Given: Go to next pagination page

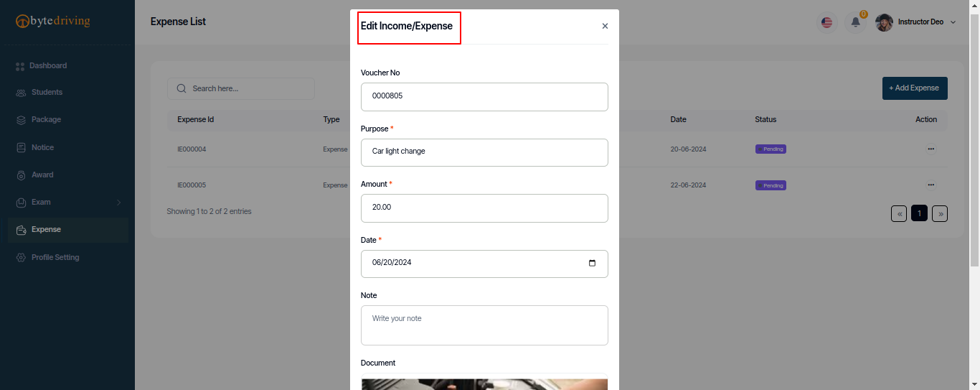Looking at the screenshot, I should [x=940, y=213].
